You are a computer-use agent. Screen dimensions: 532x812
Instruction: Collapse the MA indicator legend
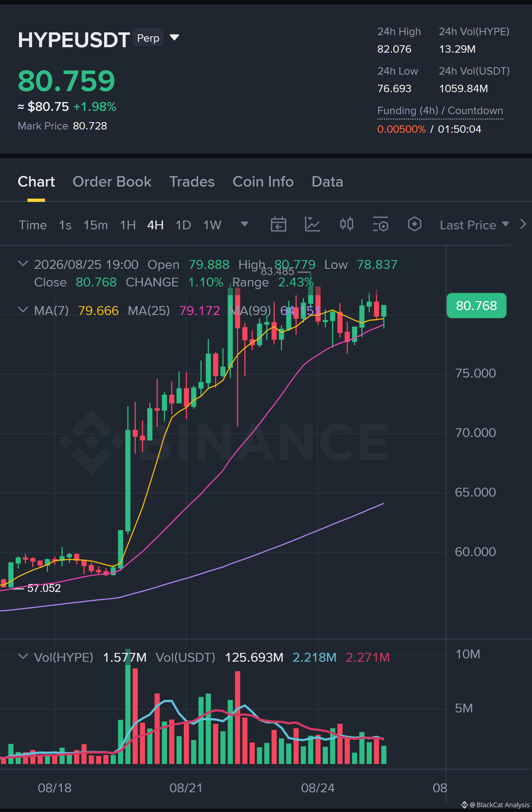coord(23,309)
